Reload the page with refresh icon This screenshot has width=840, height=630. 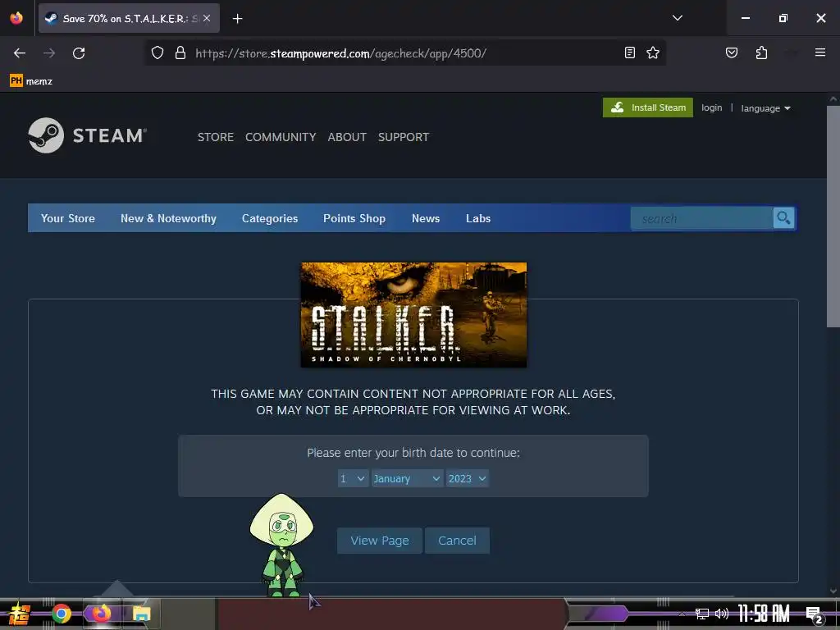coord(79,53)
